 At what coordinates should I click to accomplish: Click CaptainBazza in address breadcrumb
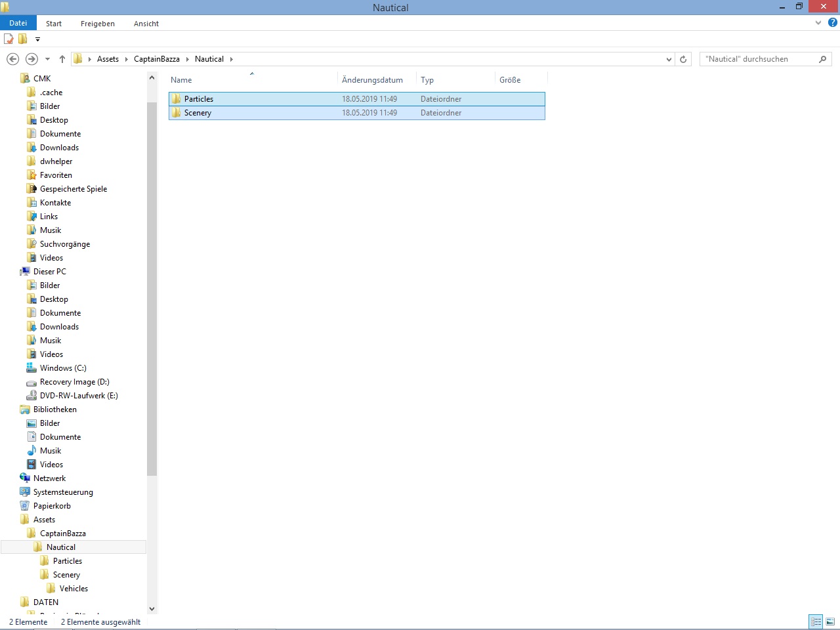tap(156, 59)
